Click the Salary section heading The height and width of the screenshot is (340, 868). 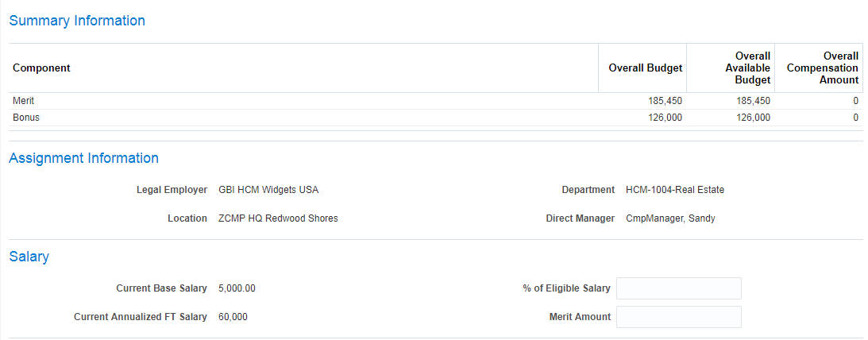pos(29,257)
